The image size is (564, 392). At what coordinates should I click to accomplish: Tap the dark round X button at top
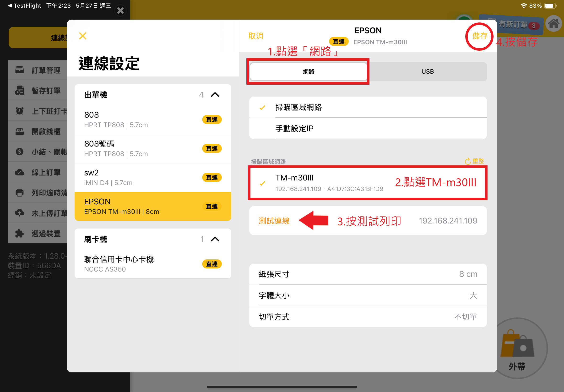pyautogui.click(x=120, y=10)
